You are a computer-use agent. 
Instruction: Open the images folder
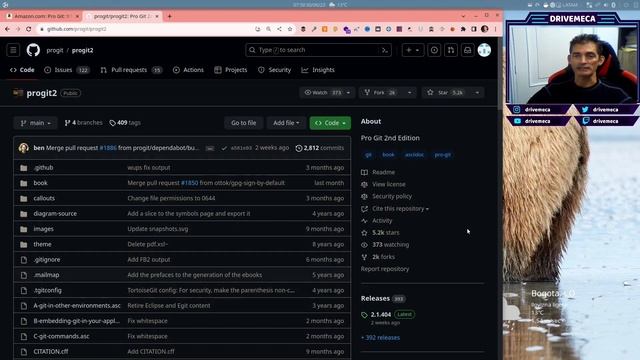tap(44, 229)
